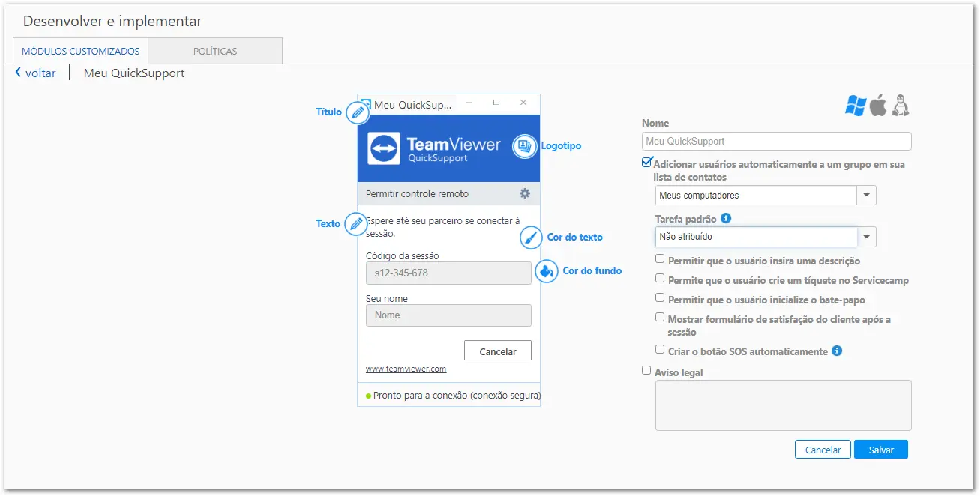Click the info icon beside Criar o botão SOS
This screenshot has height=496, width=980.
(837, 351)
